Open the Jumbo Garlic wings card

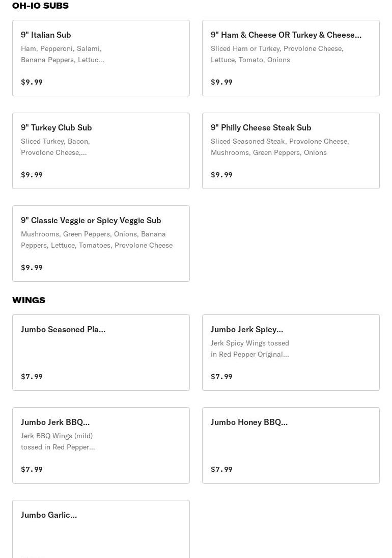coord(101,530)
